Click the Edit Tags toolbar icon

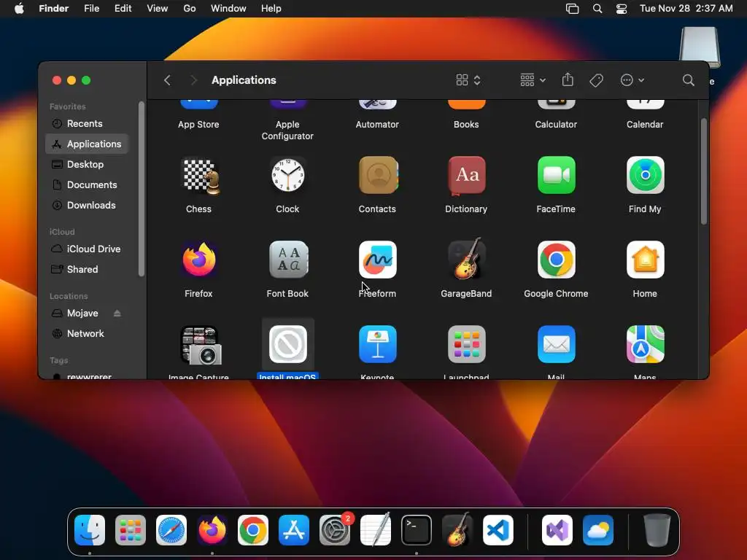pyautogui.click(x=596, y=80)
